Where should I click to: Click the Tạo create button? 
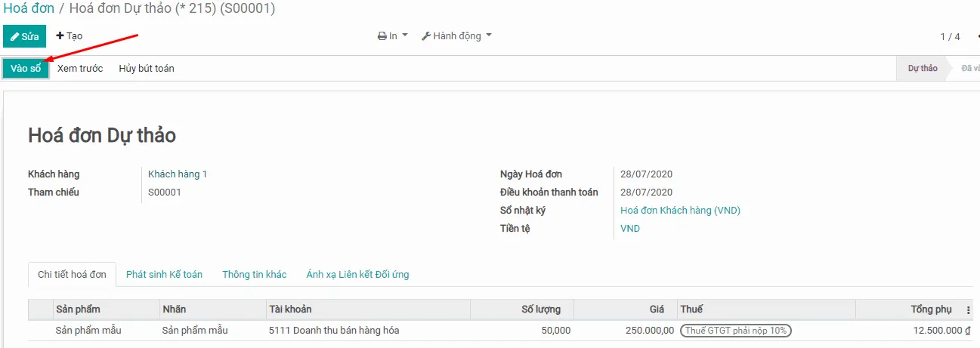pyautogui.click(x=70, y=36)
